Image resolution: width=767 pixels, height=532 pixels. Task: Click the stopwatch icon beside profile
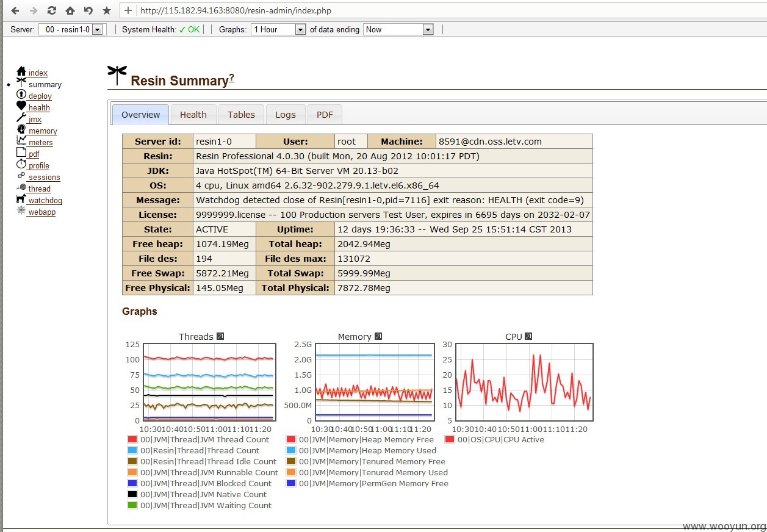click(21, 164)
